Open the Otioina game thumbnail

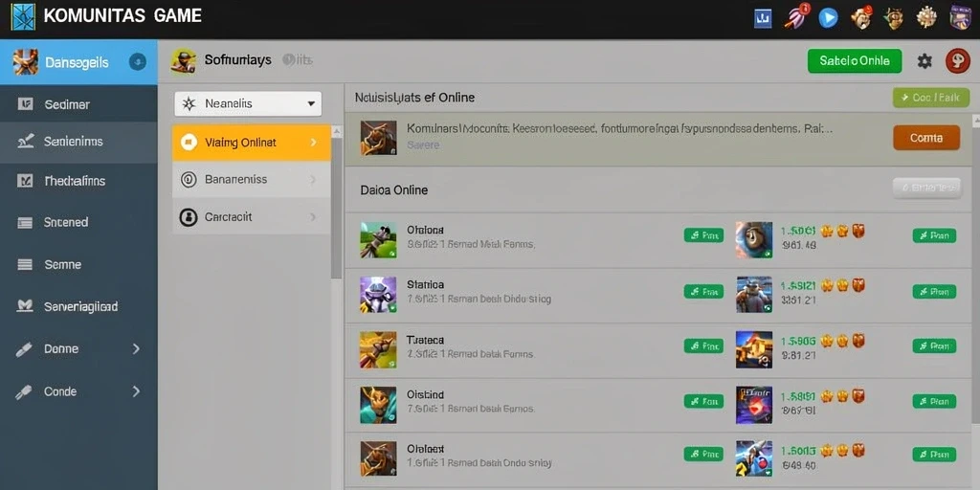coord(378,240)
